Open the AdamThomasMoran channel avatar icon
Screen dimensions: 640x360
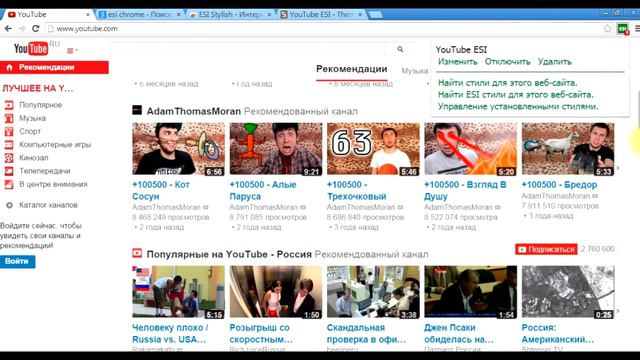point(137,110)
